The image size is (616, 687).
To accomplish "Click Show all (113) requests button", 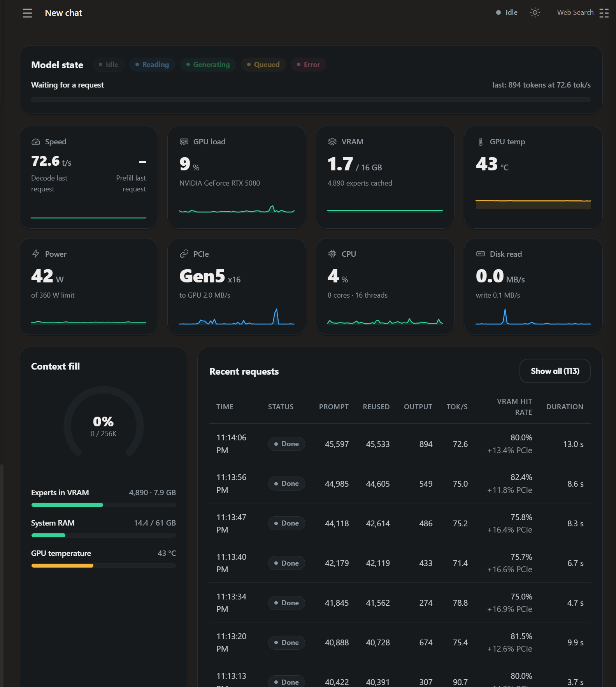I will 555,371.
